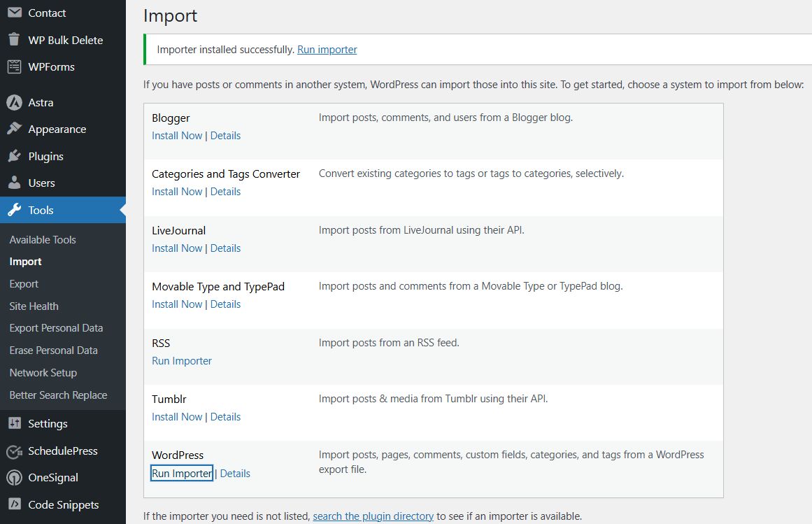The width and height of the screenshot is (812, 524).
Task: Click the OneSignal icon in sidebar
Action: tap(15, 477)
